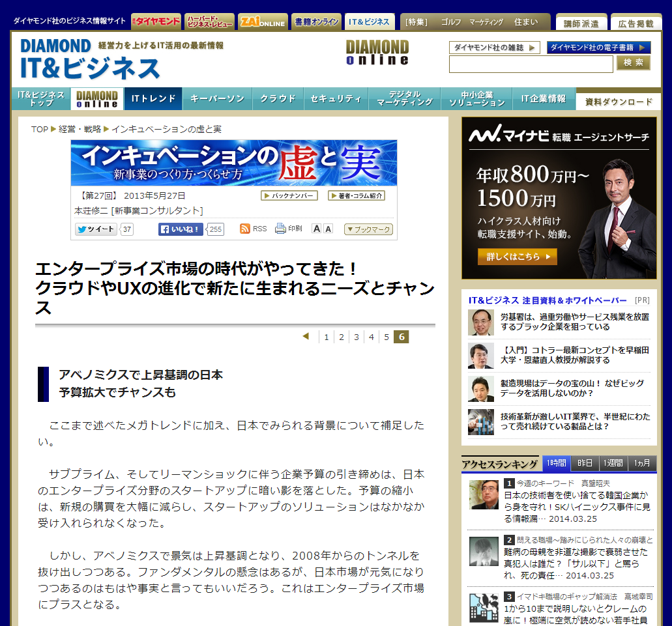Open the デジタルマーケティング nav tab
Viewport: 672px width, 626px height.
[405, 99]
